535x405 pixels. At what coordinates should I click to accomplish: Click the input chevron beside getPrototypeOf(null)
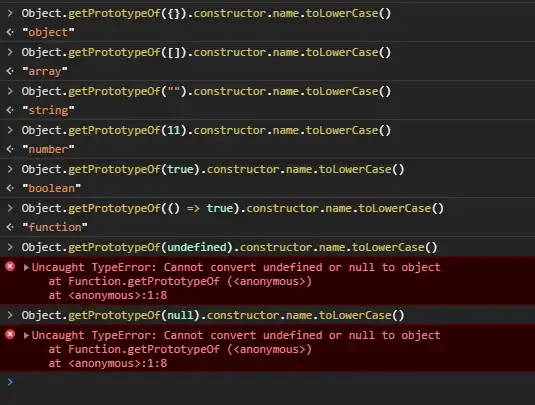[10, 315]
